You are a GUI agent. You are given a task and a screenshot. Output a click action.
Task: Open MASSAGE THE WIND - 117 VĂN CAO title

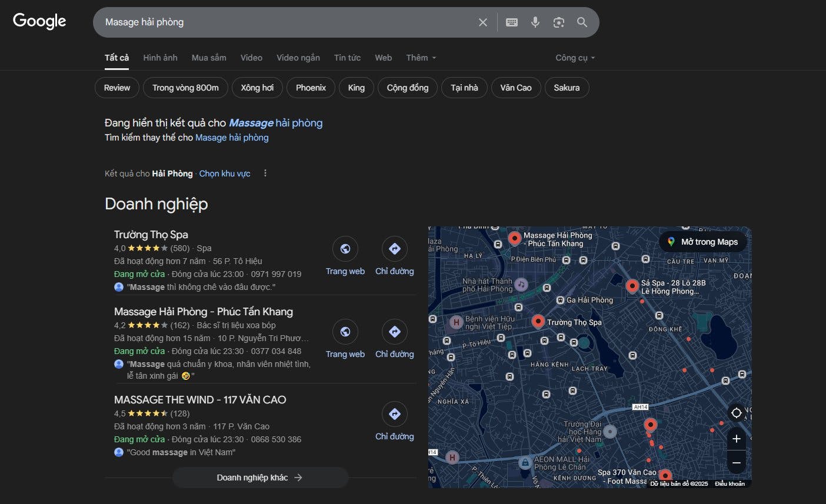pyautogui.click(x=200, y=400)
